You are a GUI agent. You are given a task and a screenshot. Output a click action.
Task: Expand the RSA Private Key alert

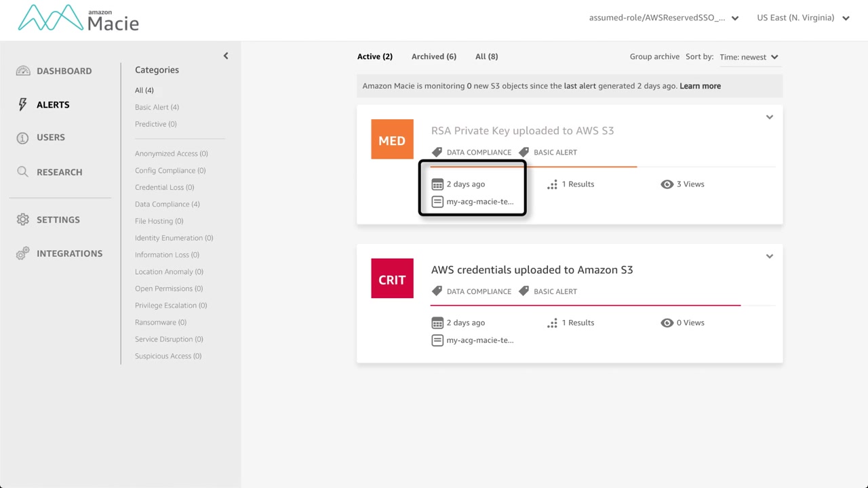769,117
